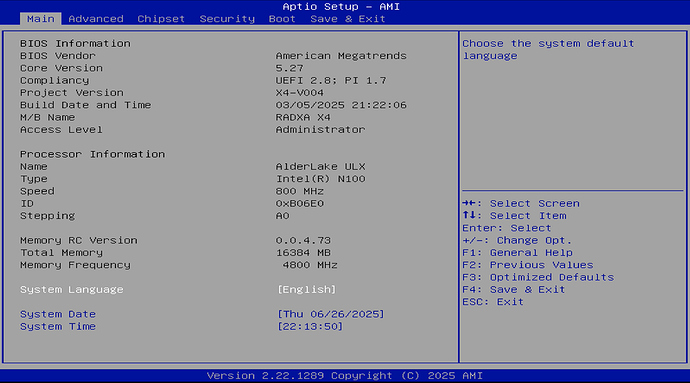Click the F2: Previous Values hint
Image resolution: width=690 pixels, height=383 pixels.
[528, 265]
